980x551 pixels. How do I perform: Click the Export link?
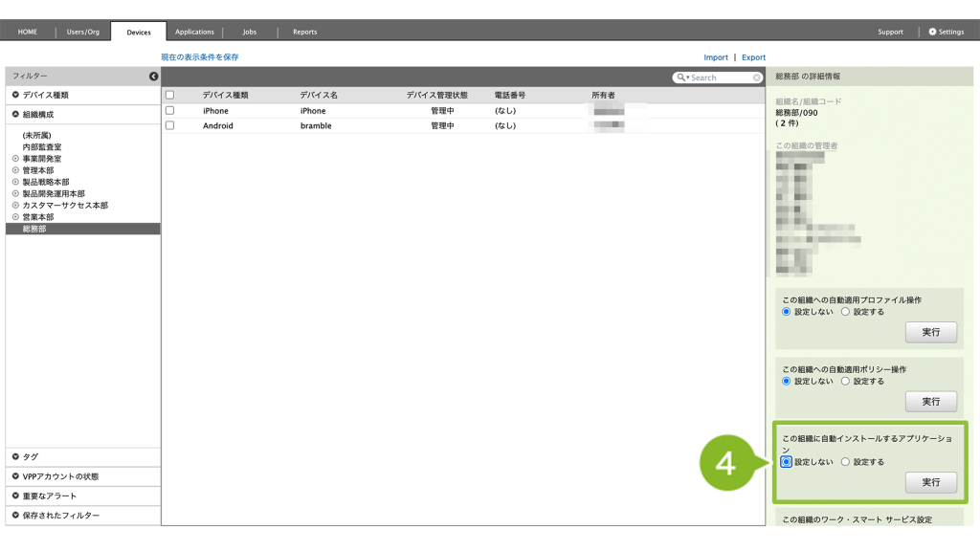(x=753, y=57)
